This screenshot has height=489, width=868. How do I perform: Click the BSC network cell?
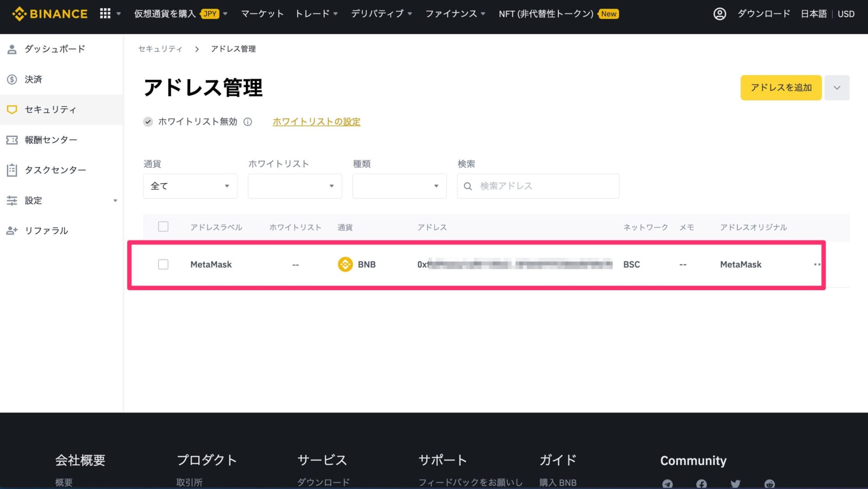[x=631, y=264]
